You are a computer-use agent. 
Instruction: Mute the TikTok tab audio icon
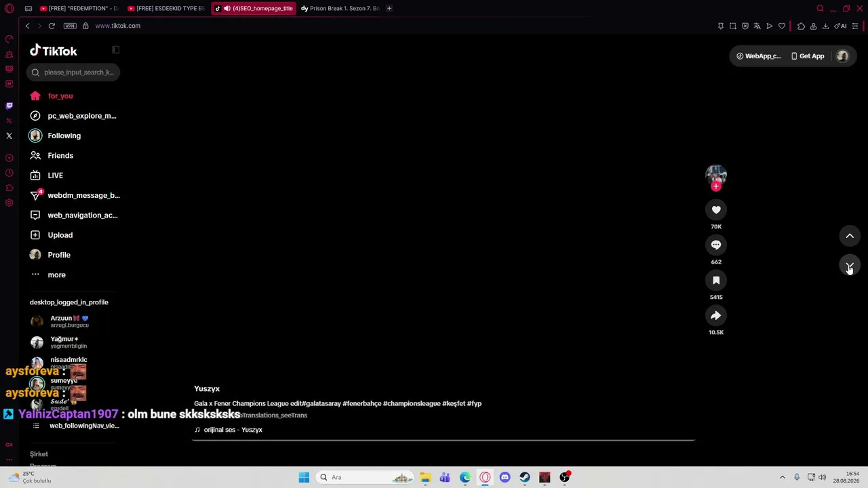click(x=226, y=8)
